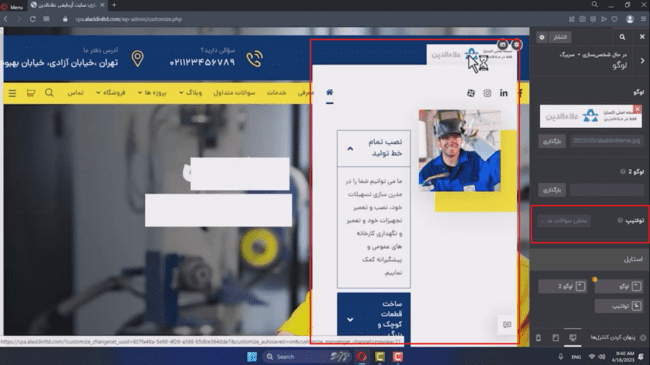Screen dimensions: 650x365
Task: Open Opera browser from the taskbar
Action: click(361, 357)
